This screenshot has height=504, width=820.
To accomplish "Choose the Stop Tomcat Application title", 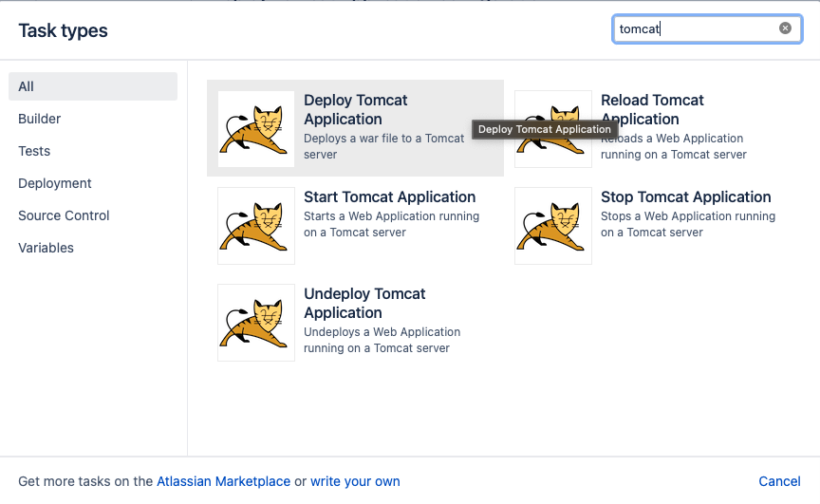I will pos(685,197).
